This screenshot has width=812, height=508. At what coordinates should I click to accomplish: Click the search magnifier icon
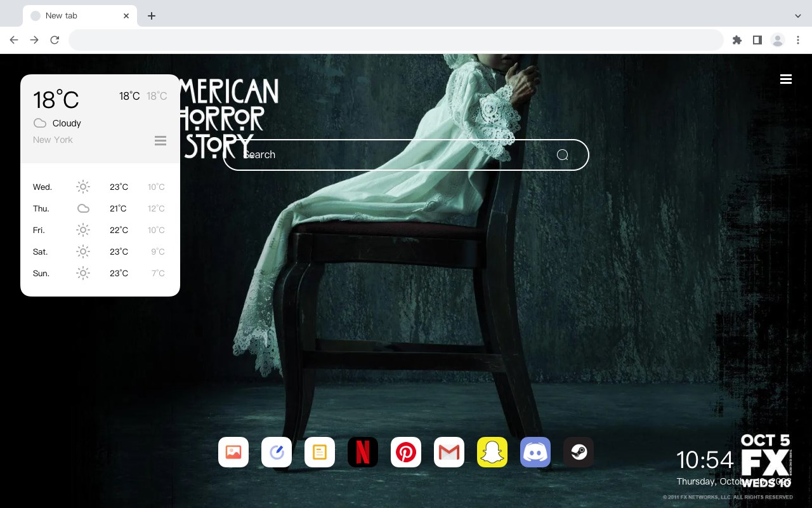[x=563, y=155]
